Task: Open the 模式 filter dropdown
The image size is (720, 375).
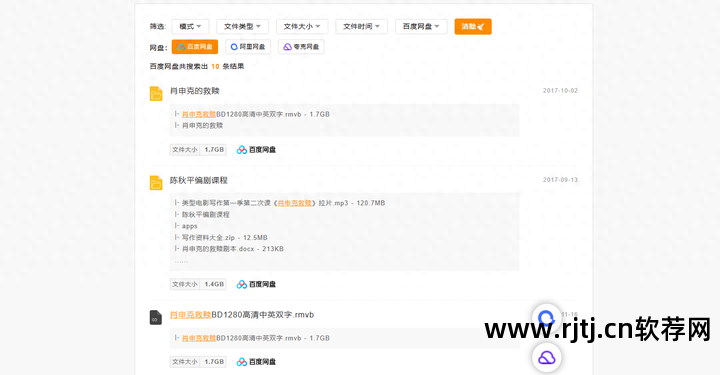Action: (190, 27)
